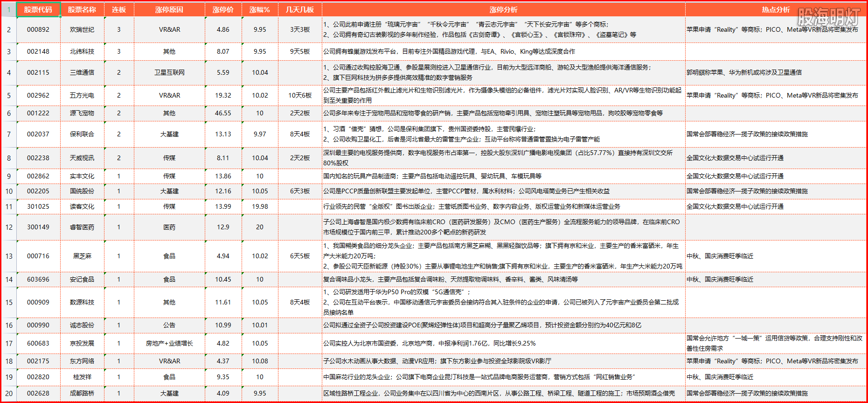Click price cell 9.35
868x403 pixels.
click(x=223, y=377)
